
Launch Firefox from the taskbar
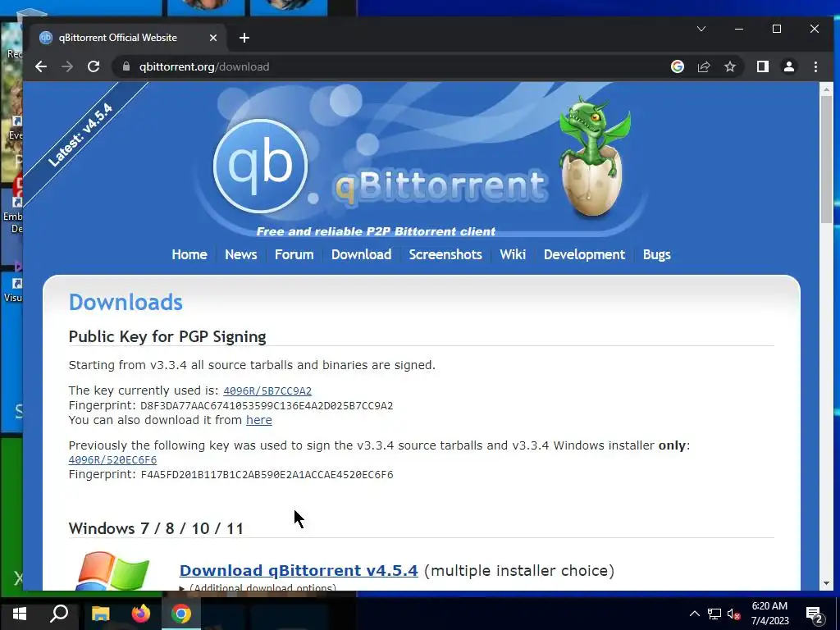pos(141,614)
